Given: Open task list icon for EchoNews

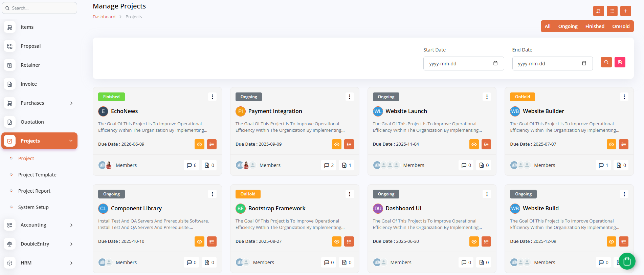Looking at the screenshot, I should pyautogui.click(x=212, y=144).
